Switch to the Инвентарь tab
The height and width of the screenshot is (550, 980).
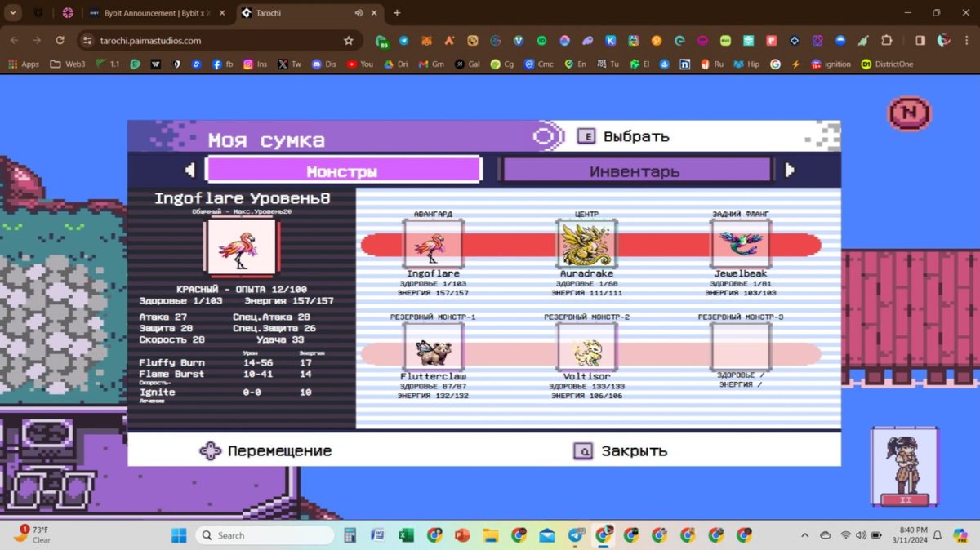point(636,171)
